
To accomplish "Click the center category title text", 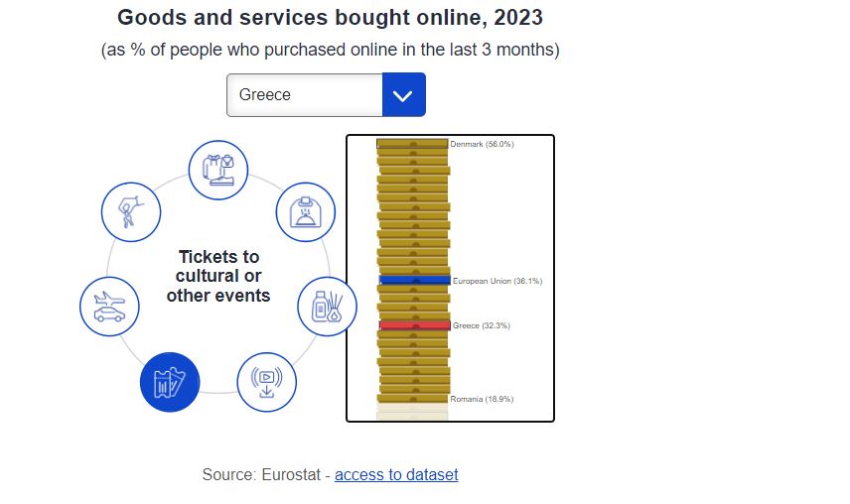I will coord(218,276).
